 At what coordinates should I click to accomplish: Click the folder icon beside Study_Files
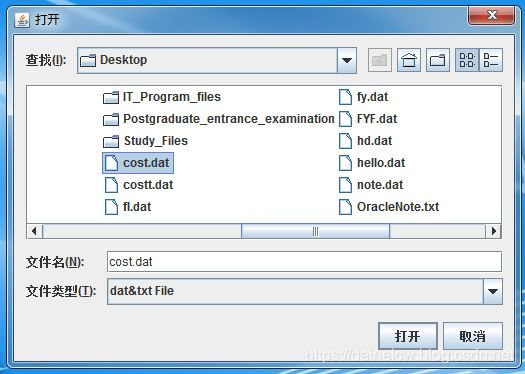(111, 142)
